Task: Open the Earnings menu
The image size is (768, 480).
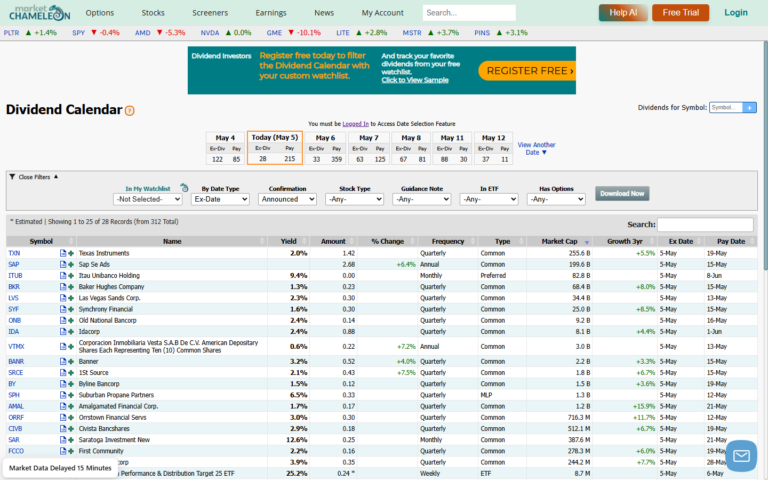Action: click(271, 13)
